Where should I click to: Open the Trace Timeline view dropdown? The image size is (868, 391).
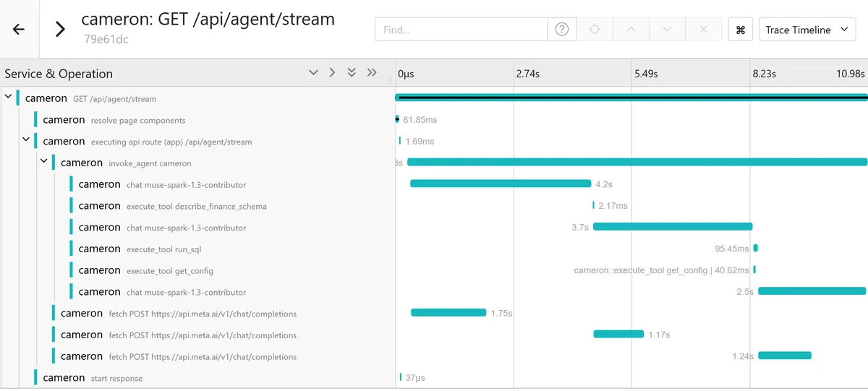(x=807, y=30)
